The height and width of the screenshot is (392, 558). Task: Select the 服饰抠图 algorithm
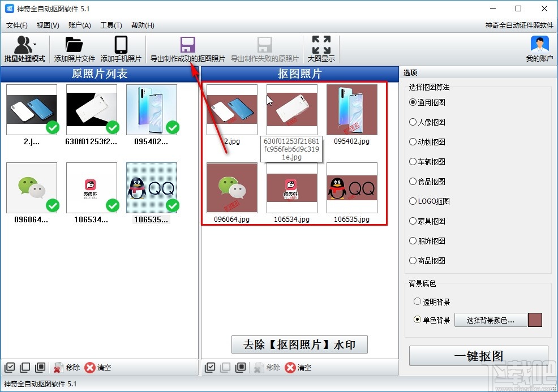point(427,241)
